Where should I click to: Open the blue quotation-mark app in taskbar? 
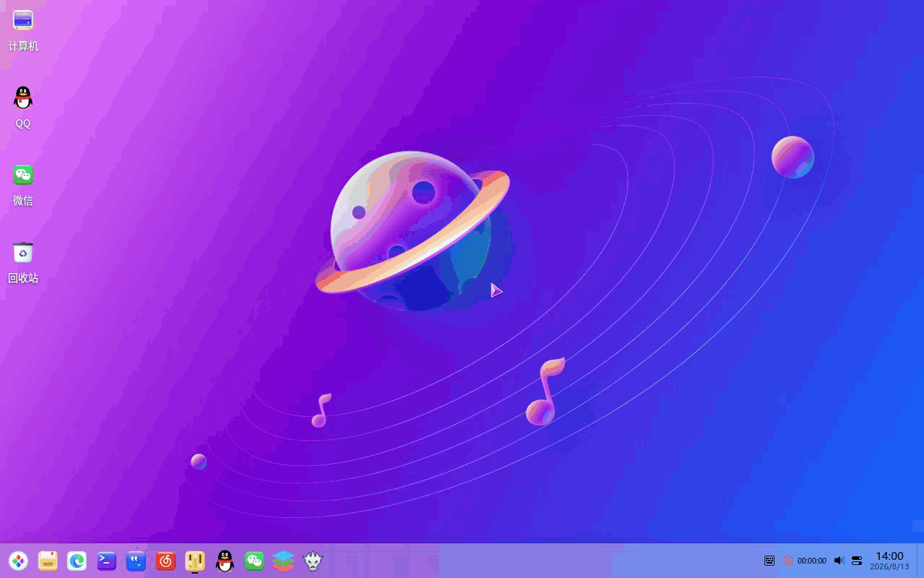point(136,561)
